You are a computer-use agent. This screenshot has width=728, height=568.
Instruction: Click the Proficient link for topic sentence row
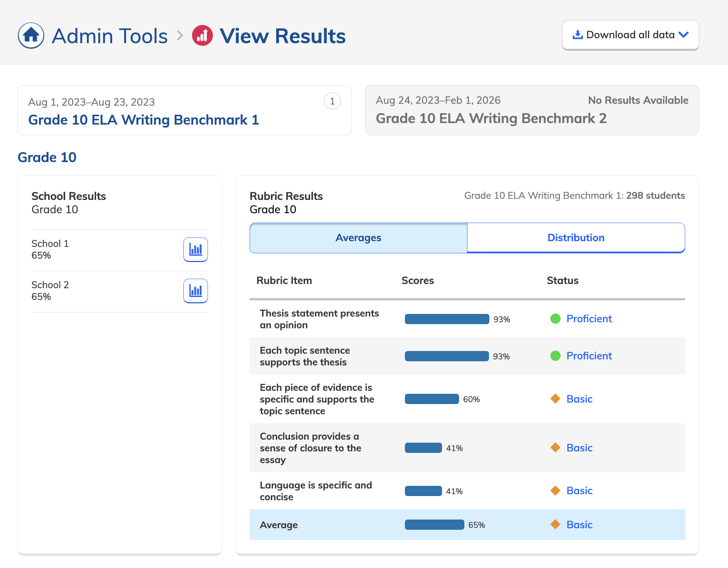point(589,356)
